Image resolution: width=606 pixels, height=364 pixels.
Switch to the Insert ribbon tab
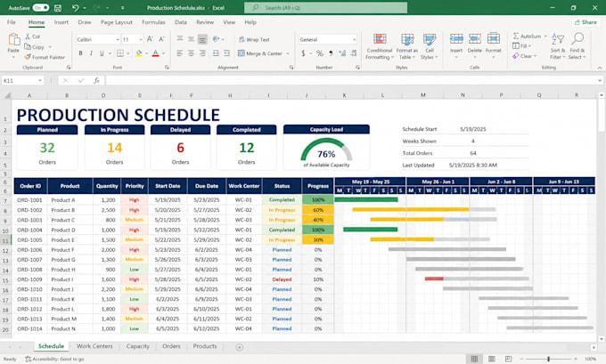click(x=61, y=22)
